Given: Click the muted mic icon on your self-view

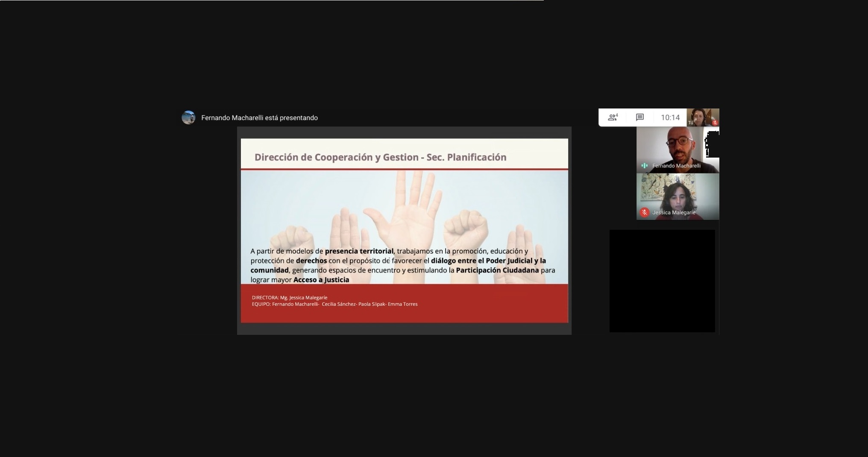Looking at the screenshot, I should coord(715,123).
